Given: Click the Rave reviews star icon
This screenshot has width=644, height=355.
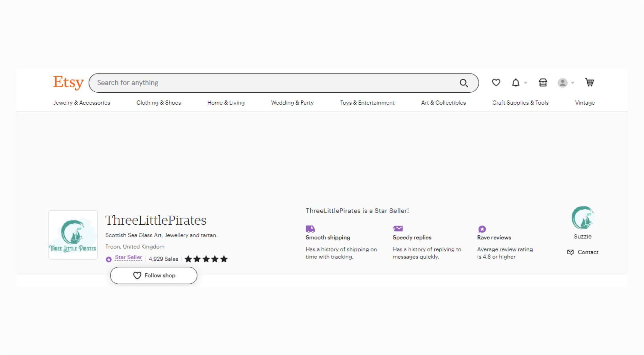Looking at the screenshot, I should coord(482,229).
